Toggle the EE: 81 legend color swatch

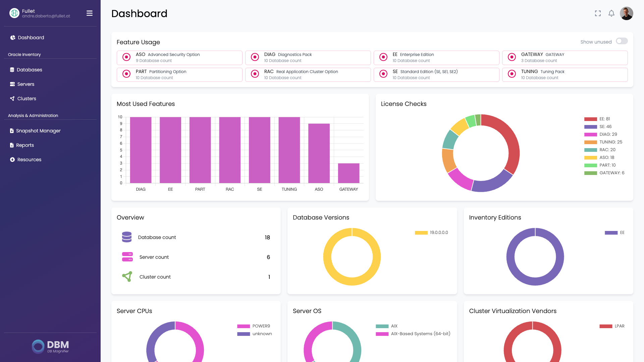tap(590, 119)
